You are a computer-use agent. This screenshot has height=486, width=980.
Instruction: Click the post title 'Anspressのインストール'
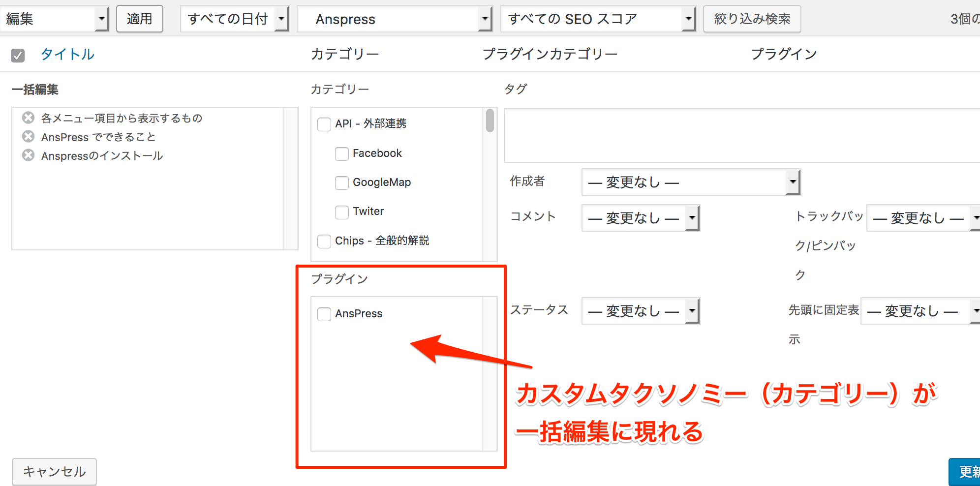[102, 156]
